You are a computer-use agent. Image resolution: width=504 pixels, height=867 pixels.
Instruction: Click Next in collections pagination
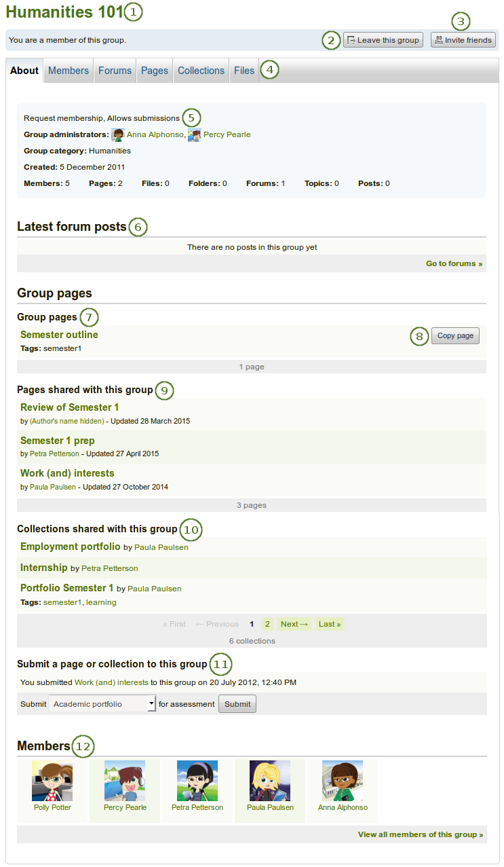(x=294, y=624)
